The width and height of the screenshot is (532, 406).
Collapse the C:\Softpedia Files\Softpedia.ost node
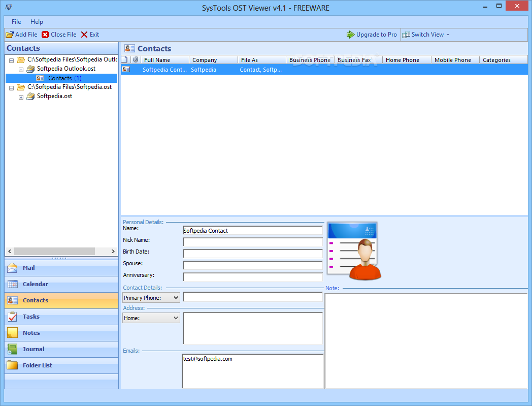[11, 88]
